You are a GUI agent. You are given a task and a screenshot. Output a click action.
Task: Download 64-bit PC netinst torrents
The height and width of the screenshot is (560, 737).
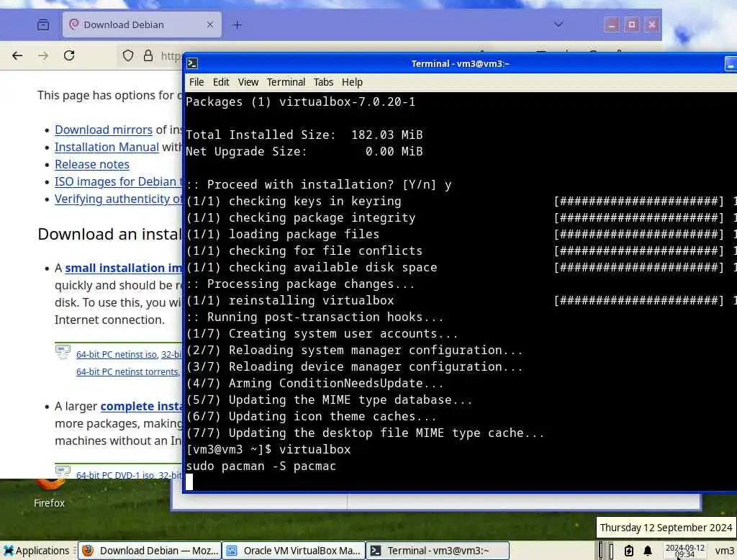tap(127, 372)
